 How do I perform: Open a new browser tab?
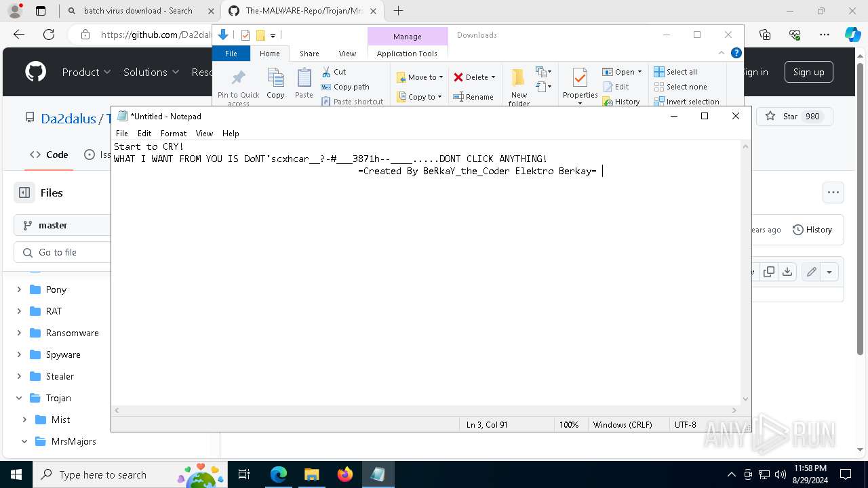coord(398,11)
